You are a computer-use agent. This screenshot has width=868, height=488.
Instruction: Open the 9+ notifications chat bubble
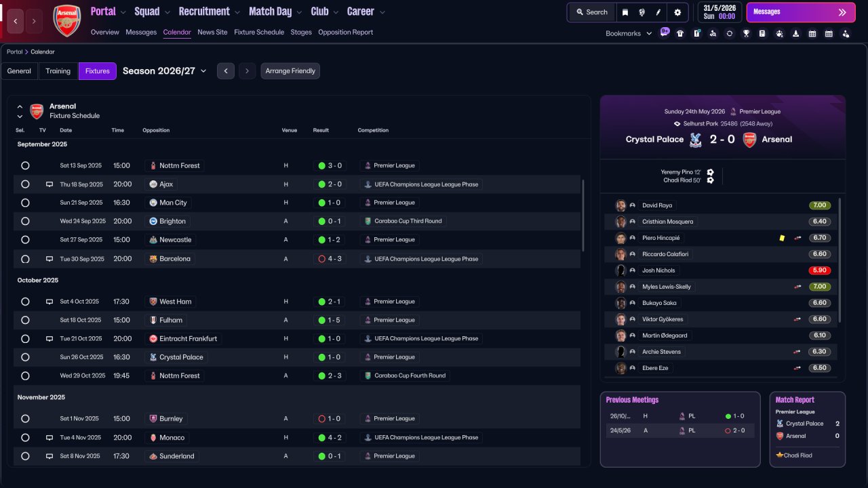pos(665,32)
